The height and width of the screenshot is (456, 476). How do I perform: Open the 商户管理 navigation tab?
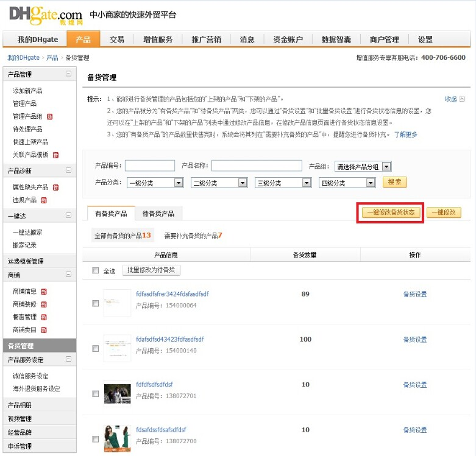(385, 40)
